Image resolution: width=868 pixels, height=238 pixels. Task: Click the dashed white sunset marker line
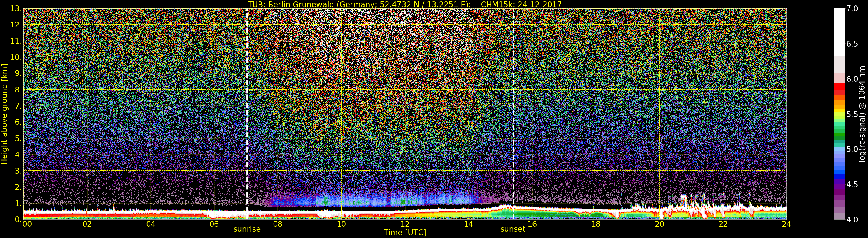(x=513, y=101)
